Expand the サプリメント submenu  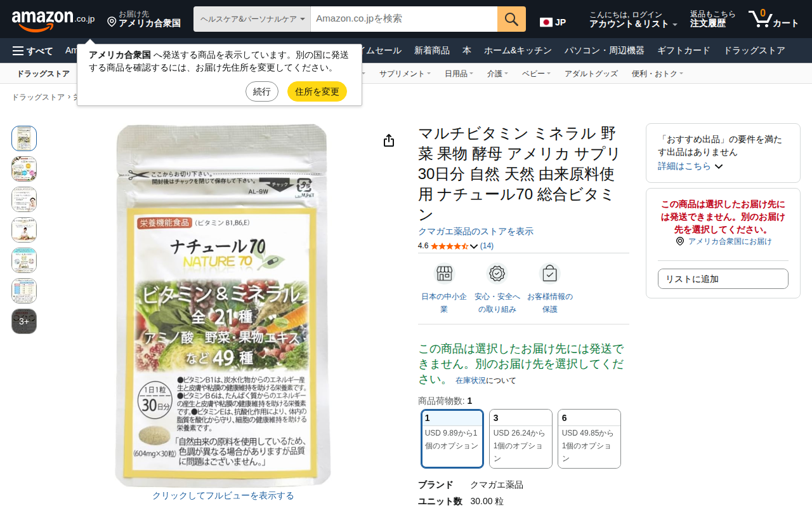click(x=405, y=74)
